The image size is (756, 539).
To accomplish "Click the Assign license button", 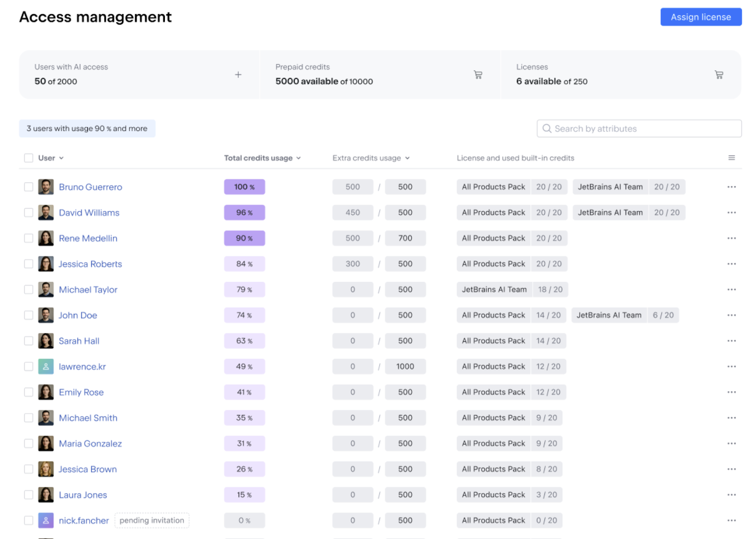I will (x=700, y=17).
